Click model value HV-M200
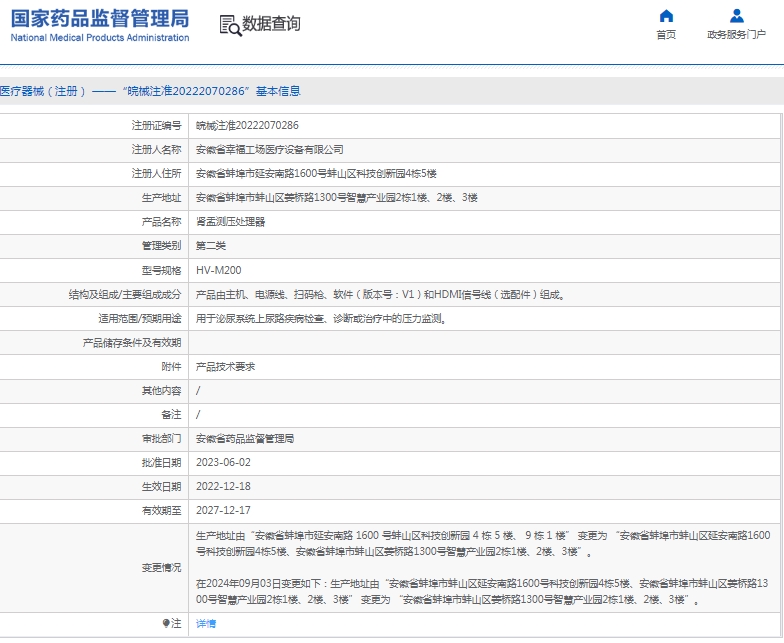This screenshot has height=643, width=784. [218, 270]
